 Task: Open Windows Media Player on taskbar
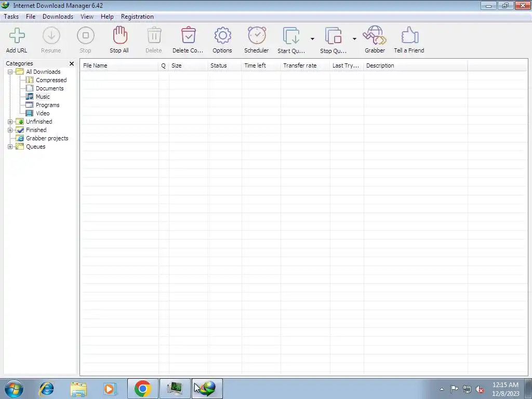(x=110, y=389)
